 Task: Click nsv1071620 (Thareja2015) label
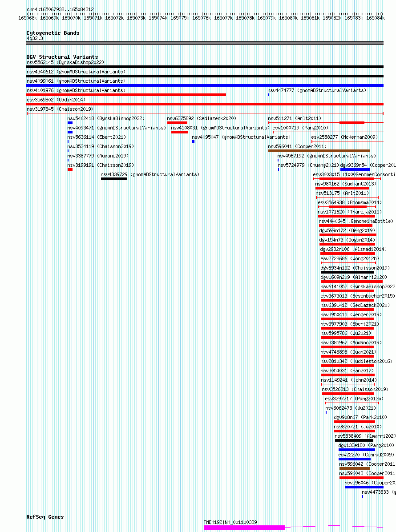coord(350,212)
